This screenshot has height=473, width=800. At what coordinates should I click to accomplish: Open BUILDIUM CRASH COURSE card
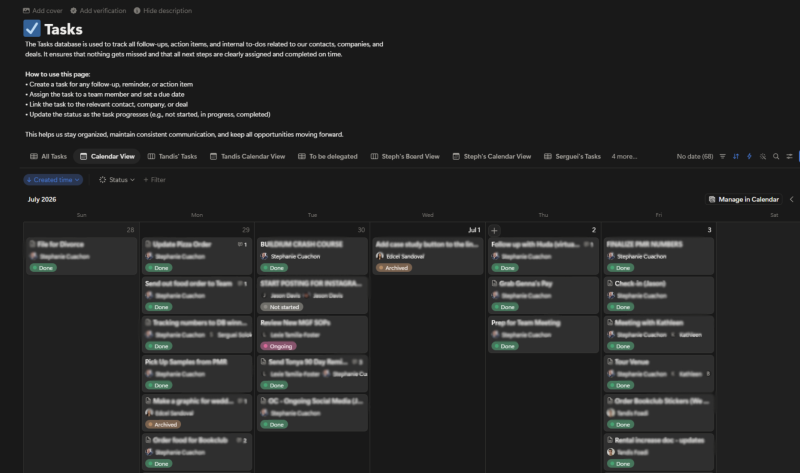(312, 256)
